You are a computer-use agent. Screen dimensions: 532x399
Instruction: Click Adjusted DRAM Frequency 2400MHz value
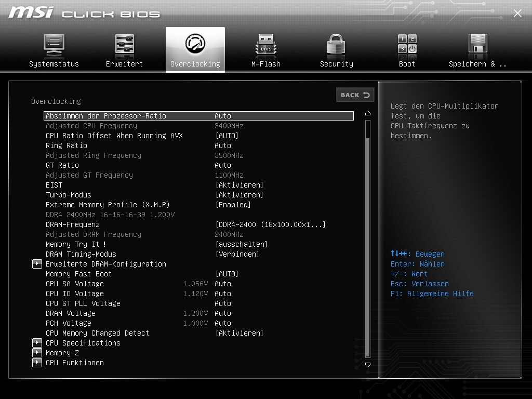(229, 234)
